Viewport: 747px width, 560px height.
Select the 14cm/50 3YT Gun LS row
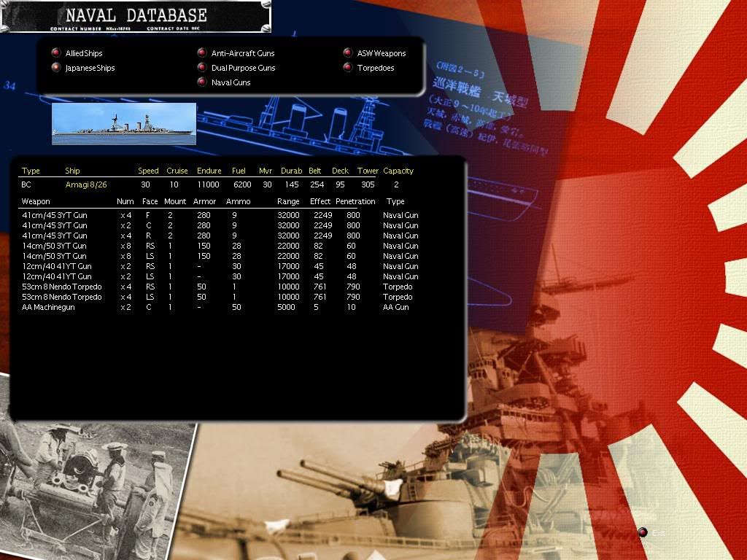point(220,256)
